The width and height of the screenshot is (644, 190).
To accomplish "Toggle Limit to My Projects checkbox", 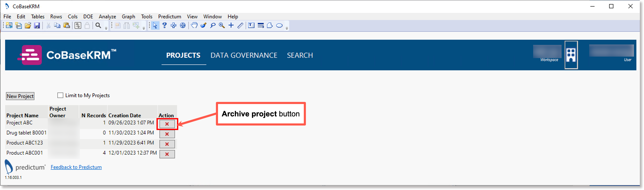I will [60, 95].
